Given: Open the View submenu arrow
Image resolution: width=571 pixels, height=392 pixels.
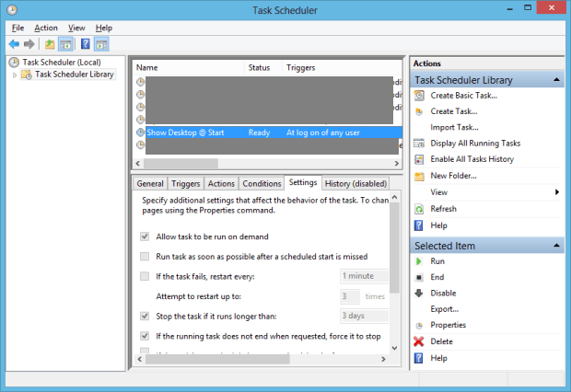Looking at the screenshot, I should [x=557, y=192].
